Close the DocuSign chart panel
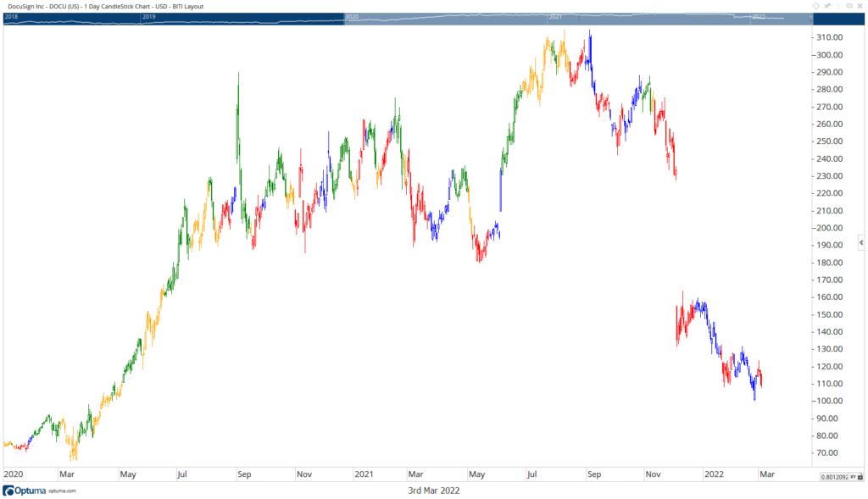 tap(860, 6)
